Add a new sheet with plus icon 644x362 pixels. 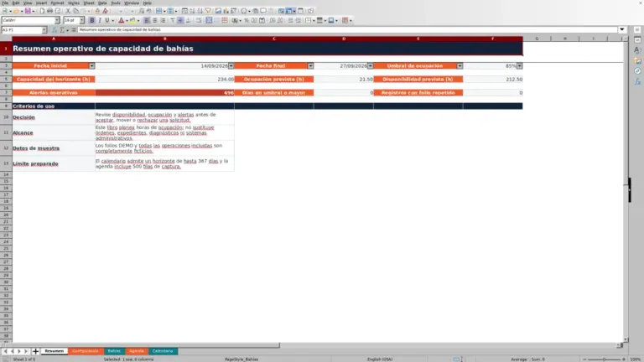click(35, 351)
